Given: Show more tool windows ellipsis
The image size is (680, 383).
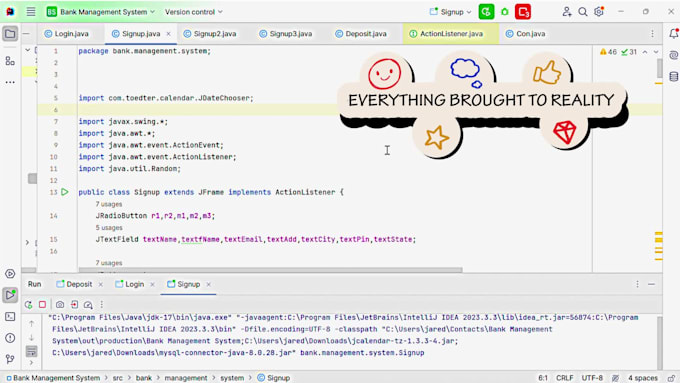Looking at the screenshot, I should point(10,82).
